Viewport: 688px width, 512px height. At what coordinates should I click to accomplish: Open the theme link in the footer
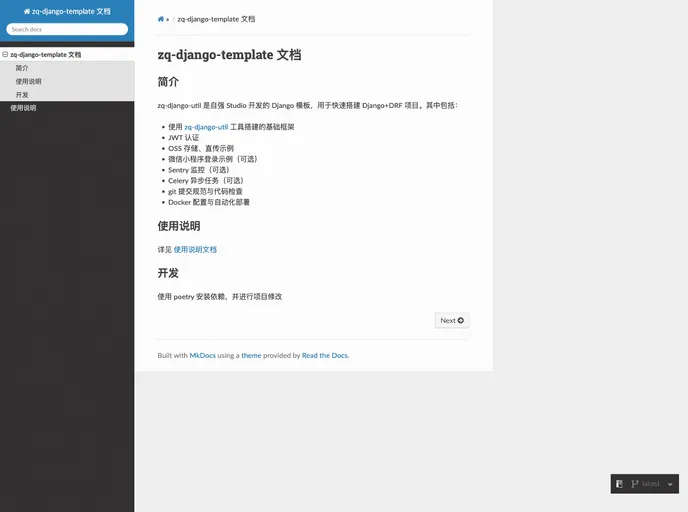(251, 355)
